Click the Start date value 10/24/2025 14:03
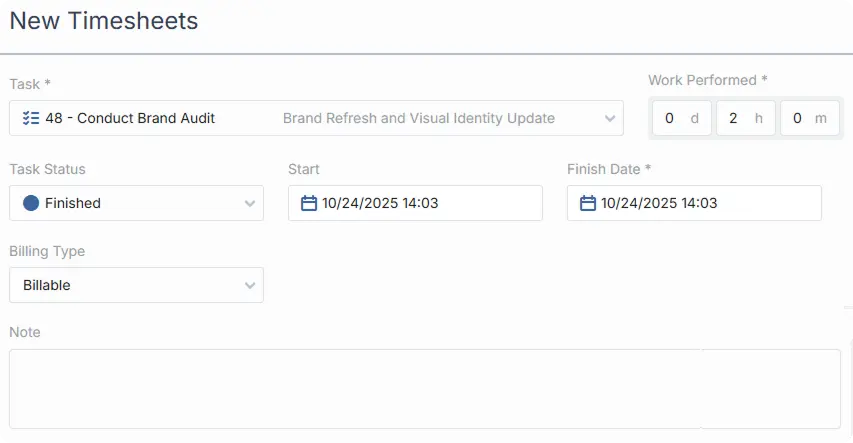The height and width of the screenshot is (443, 853). click(x=380, y=203)
